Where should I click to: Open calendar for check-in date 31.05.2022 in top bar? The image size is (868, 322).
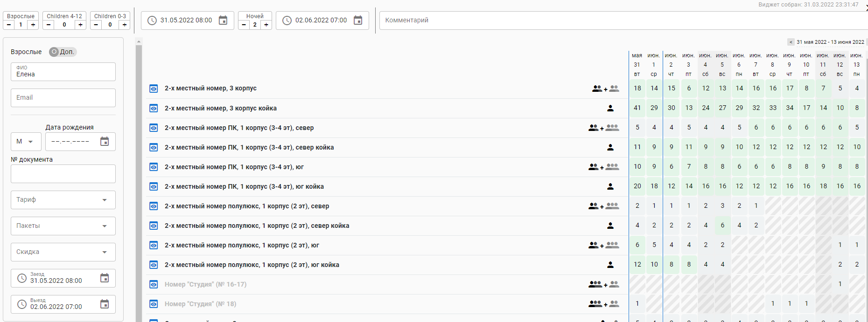click(x=223, y=21)
